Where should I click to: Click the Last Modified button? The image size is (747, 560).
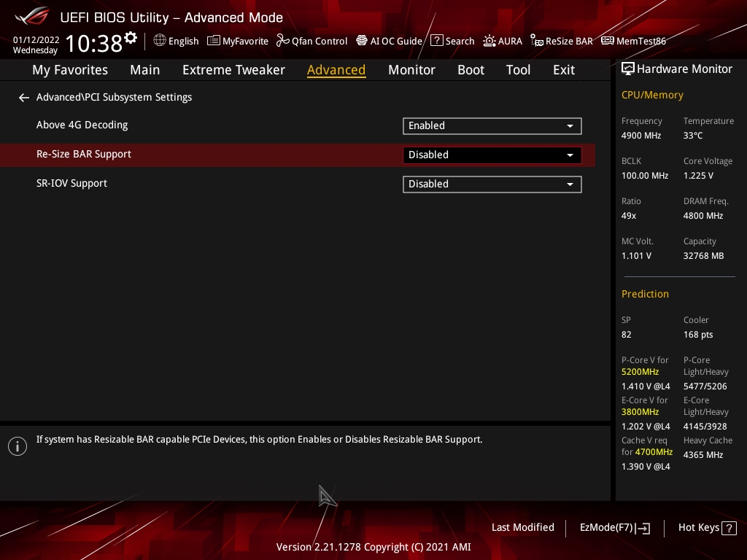tap(522, 528)
